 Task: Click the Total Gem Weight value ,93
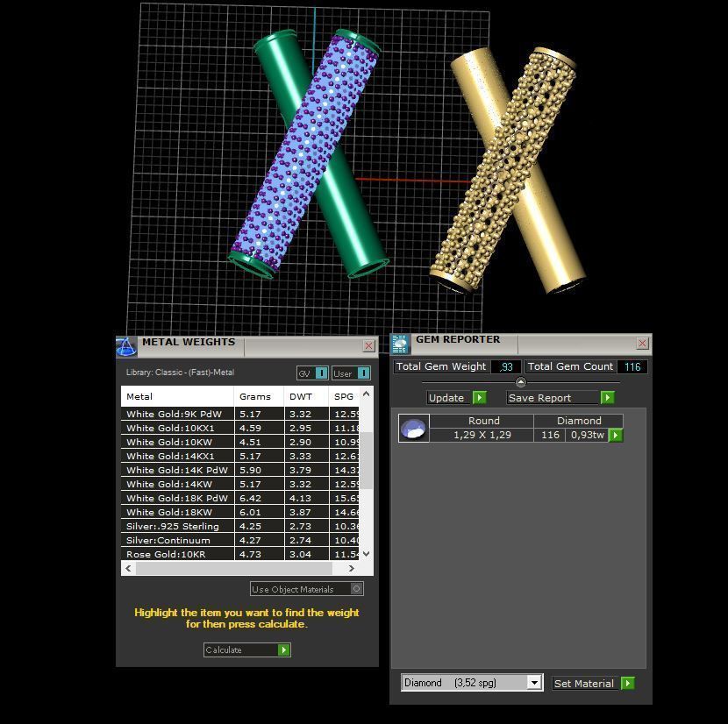click(505, 366)
